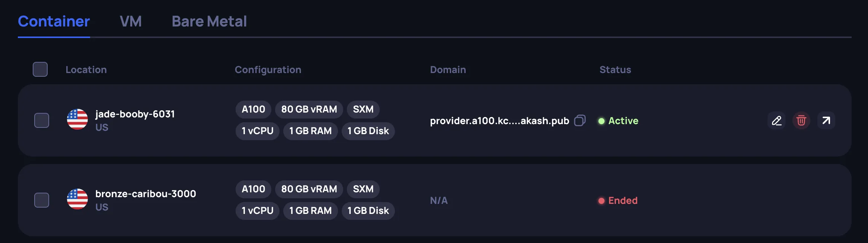Click the SXM badge on the Active container

tap(363, 109)
